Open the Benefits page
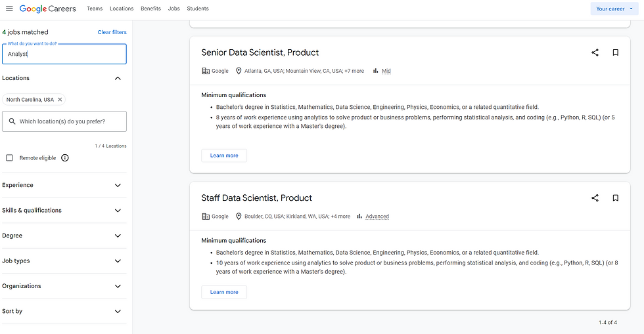644x334 pixels. click(x=150, y=9)
